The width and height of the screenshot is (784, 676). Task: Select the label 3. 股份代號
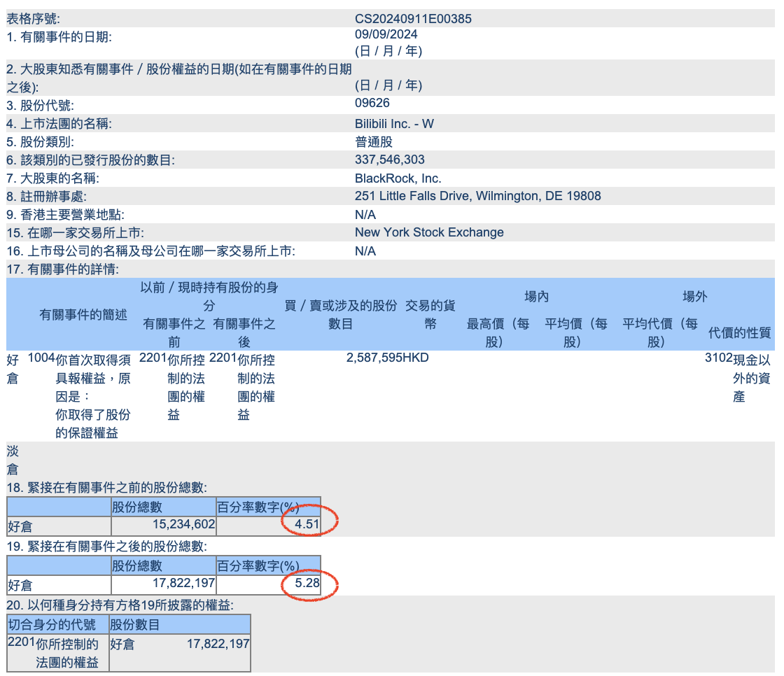tap(40, 106)
